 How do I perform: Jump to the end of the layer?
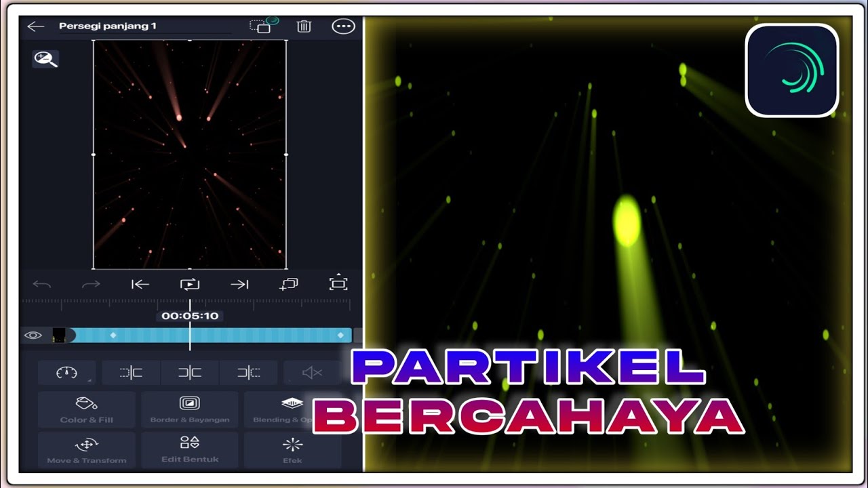pyautogui.click(x=239, y=285)
